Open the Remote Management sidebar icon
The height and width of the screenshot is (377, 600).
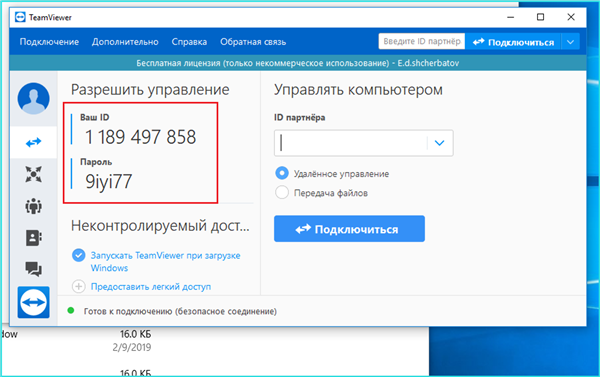coord(34,174)
